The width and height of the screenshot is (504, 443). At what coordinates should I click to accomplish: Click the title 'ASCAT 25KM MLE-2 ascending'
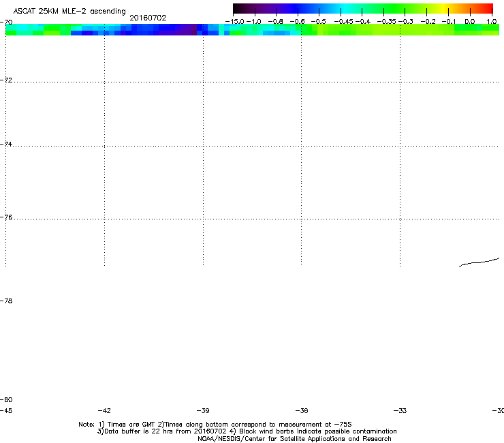click(69, 12)
